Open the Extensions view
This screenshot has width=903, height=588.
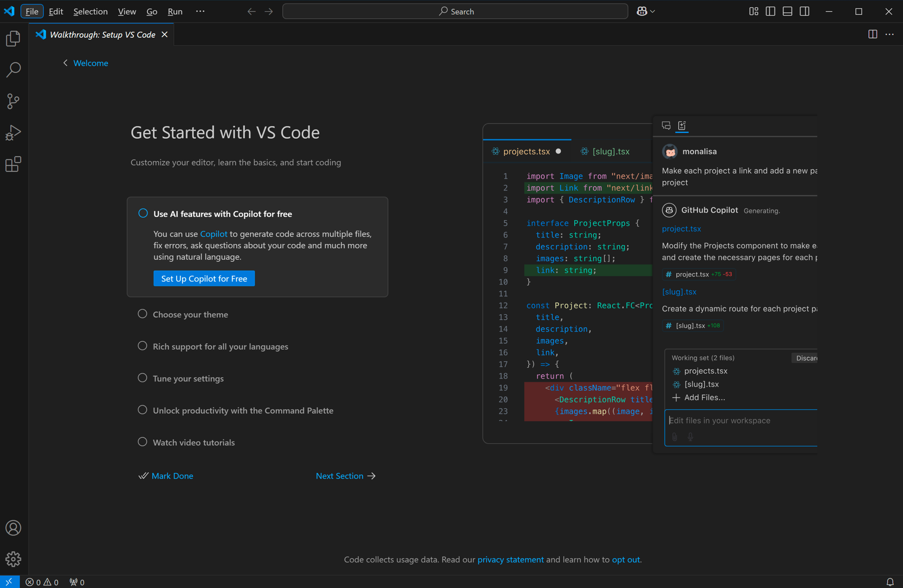[13, 164]
